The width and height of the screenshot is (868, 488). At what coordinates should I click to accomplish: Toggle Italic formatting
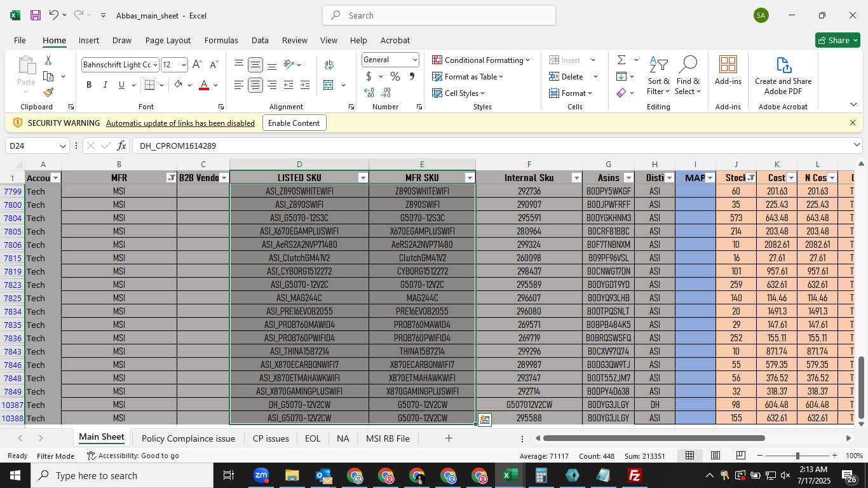(x=105, y=85)
